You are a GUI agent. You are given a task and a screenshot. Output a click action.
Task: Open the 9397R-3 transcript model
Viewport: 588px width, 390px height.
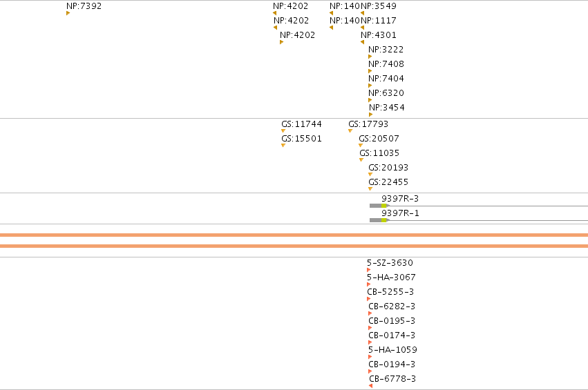(x=479, y=206)
